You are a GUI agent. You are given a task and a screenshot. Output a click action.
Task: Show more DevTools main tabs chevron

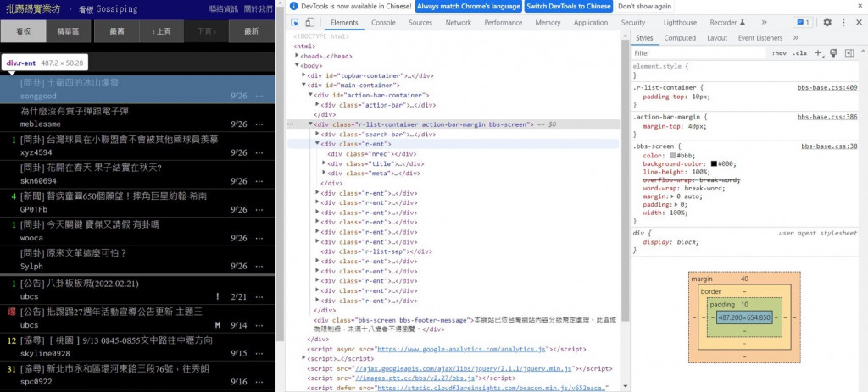click(764, 23)
